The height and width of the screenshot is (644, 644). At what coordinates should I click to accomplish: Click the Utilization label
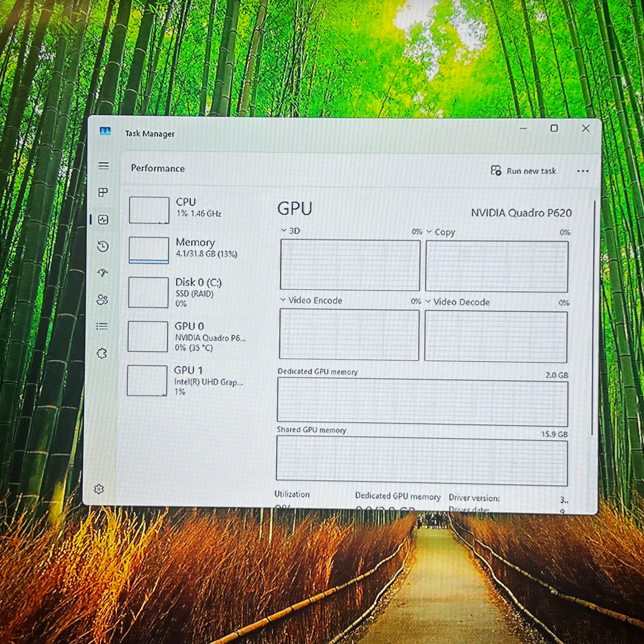click(292, 494)
